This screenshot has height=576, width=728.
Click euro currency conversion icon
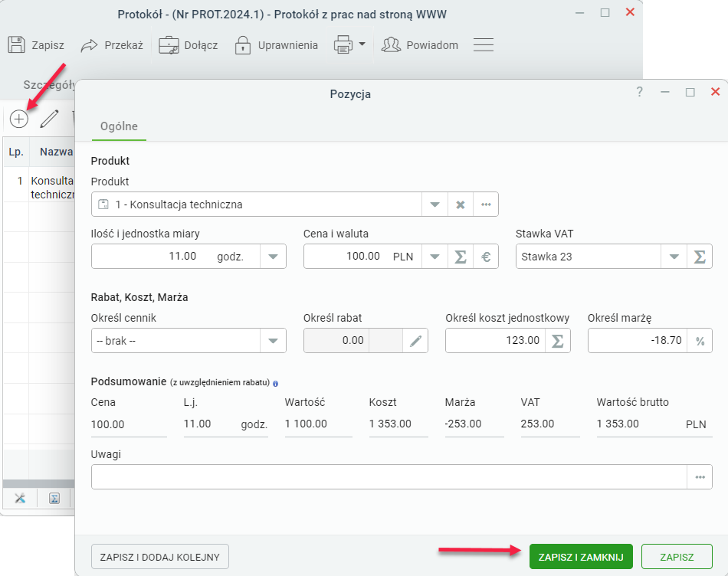486,256
